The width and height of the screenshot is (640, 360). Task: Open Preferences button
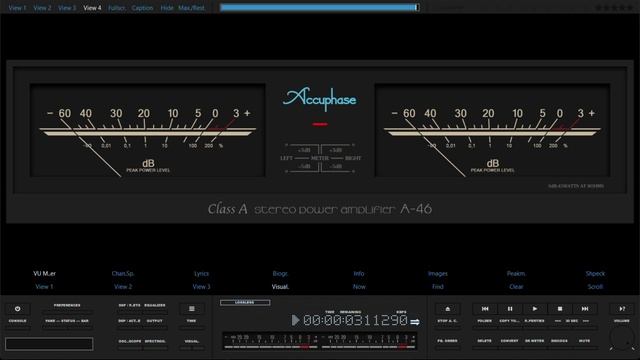(67, 306)
